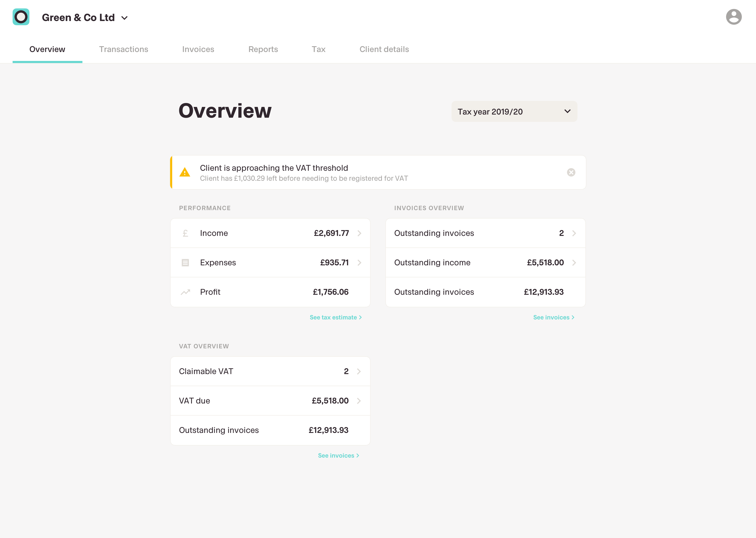Click the receipt Expenses icon
Screen dimensions: 756x538
coord(185,263)
